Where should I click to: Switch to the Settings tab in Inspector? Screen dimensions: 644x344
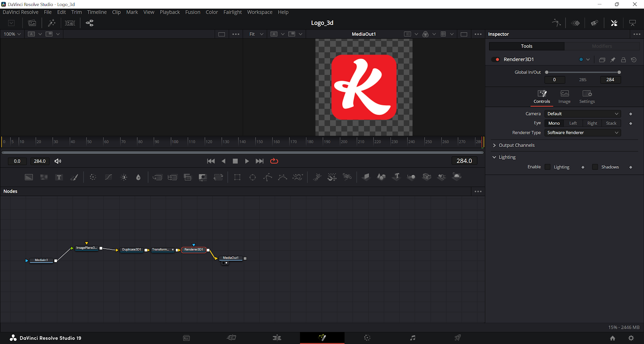point(587,97)
